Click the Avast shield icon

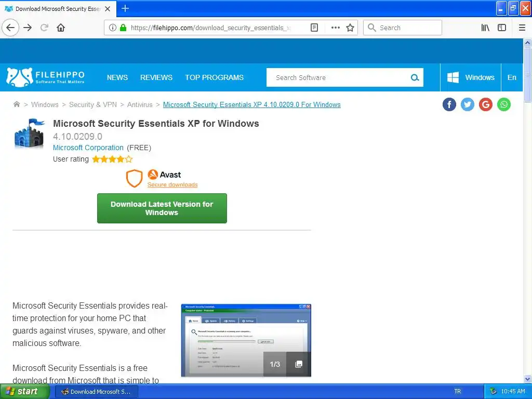(135, 179)
